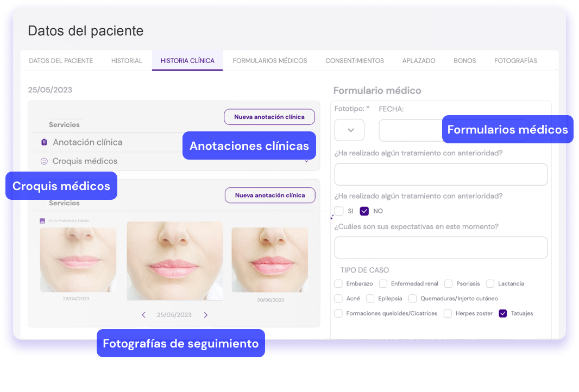
Task: Check the Embarazo checkbox
Action: 338,283
